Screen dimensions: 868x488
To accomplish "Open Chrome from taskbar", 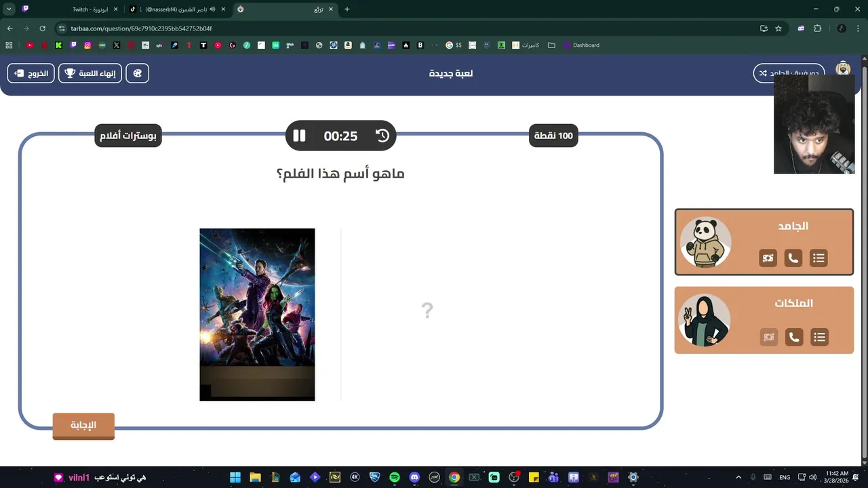I will click(x=454, y=477).
